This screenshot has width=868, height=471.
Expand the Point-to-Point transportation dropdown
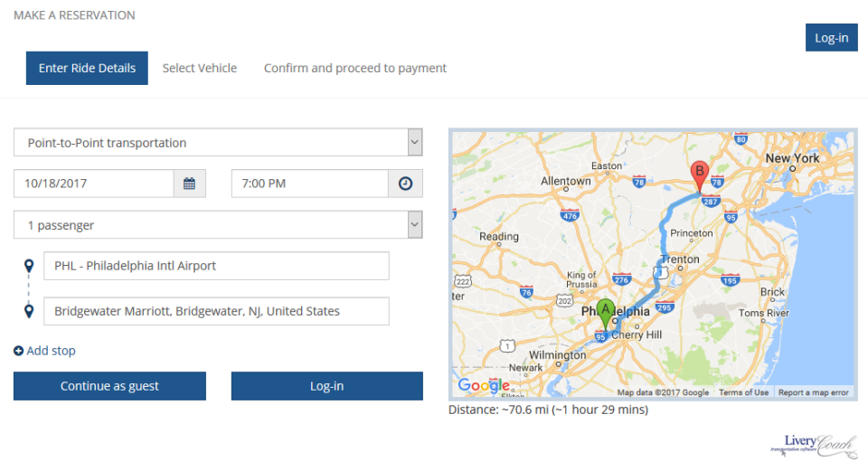(414, 142)
